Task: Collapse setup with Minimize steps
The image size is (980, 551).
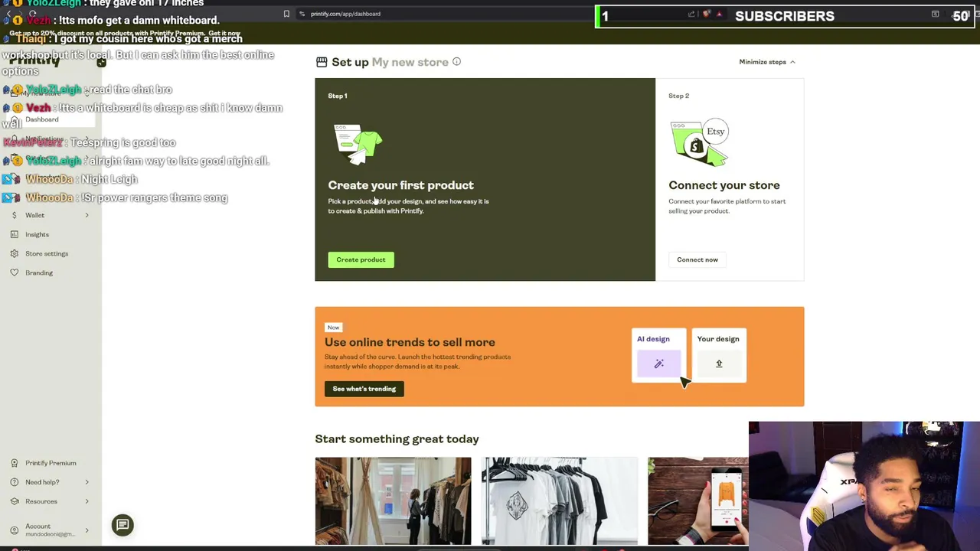Action: point(767,62)
